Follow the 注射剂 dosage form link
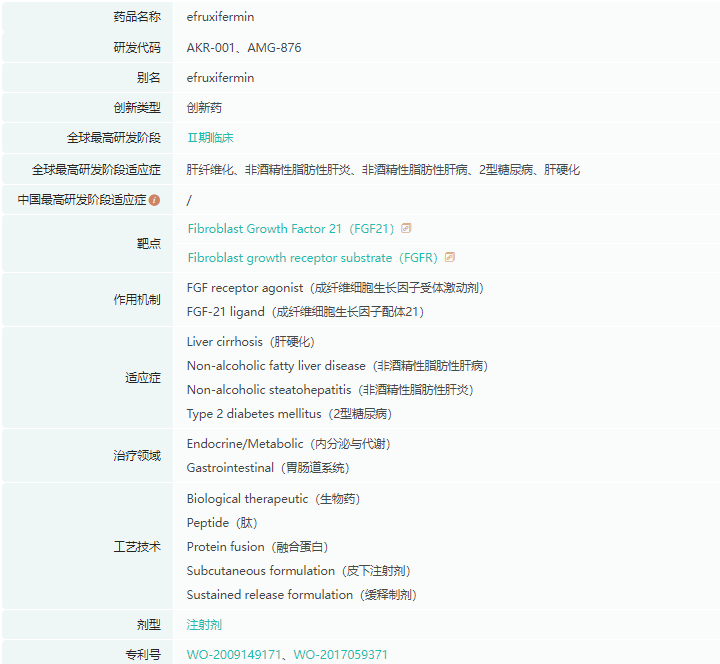The width and height of the screenshot is (720, 664). 204,625
